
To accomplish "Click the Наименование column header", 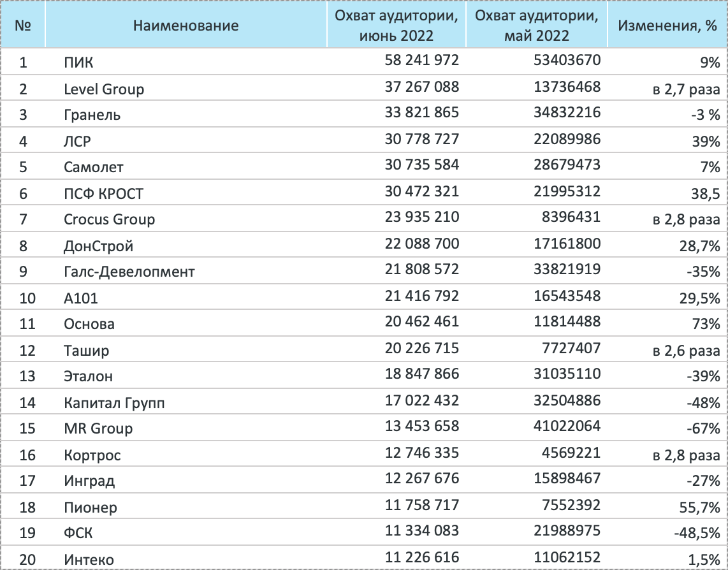I will (x=186, y=26).
